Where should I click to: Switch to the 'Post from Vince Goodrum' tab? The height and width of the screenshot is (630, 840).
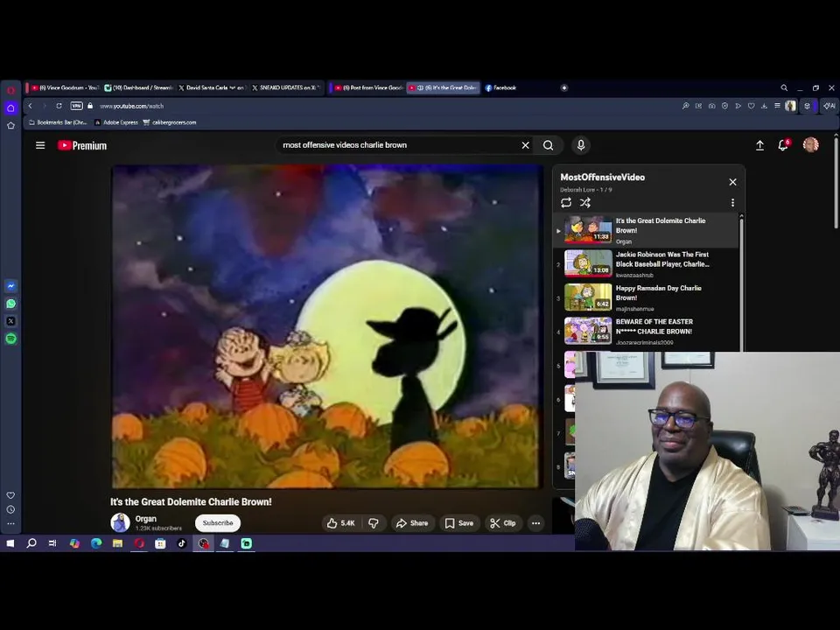[x=369, y=87]
